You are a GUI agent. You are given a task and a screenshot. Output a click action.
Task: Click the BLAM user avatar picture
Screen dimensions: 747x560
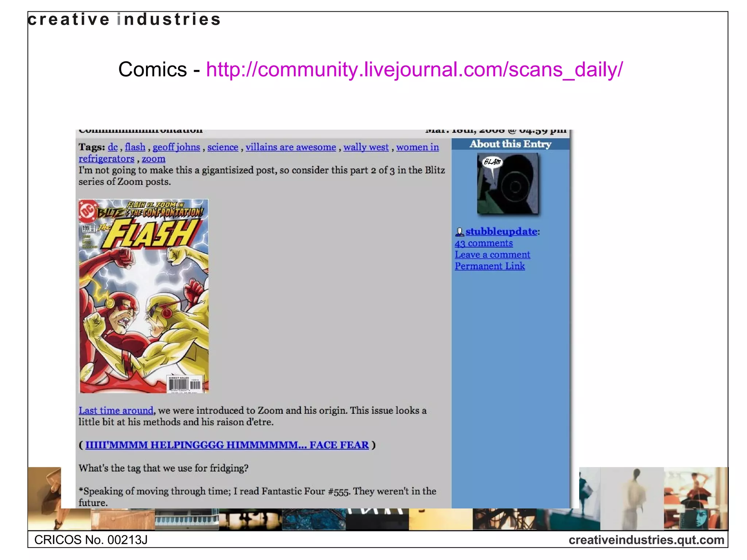coord(507,183)
